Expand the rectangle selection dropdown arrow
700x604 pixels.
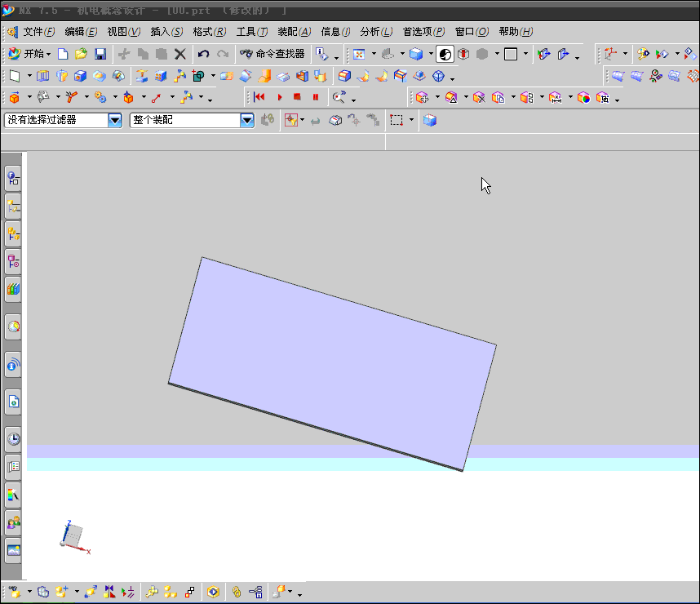412,120
